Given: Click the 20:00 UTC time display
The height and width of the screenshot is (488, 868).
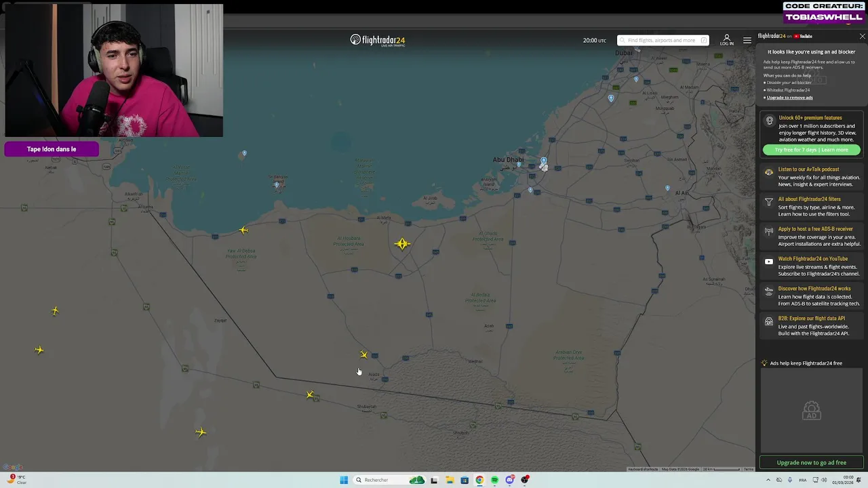Looking at the screenshot, I should [594, 41].
